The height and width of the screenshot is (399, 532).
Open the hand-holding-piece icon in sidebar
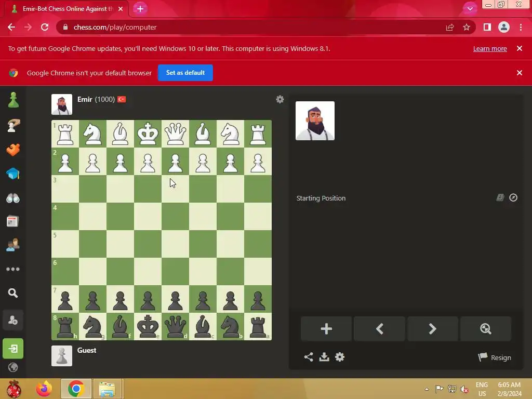click(13, 125)
